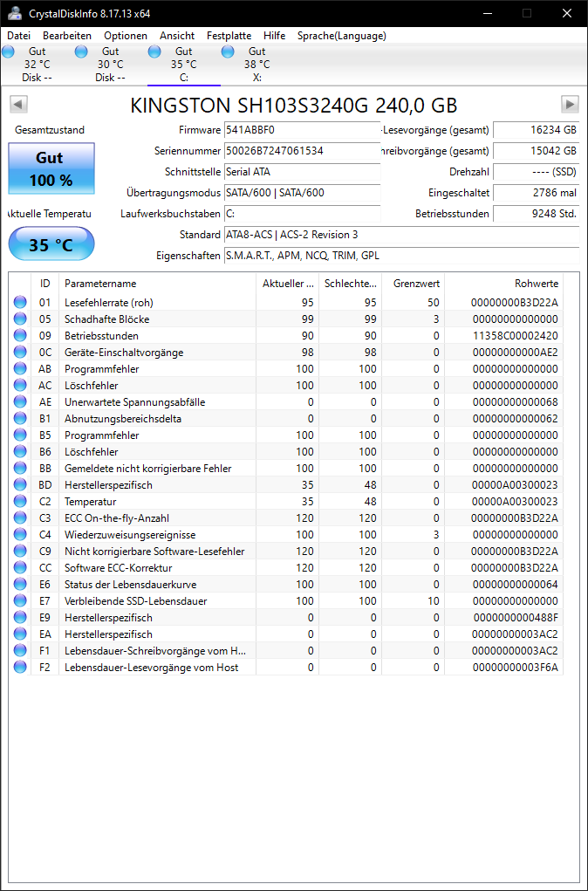Click status orb for C2 Temperatur row
The image size is (588, 891).
click(20, 501)
